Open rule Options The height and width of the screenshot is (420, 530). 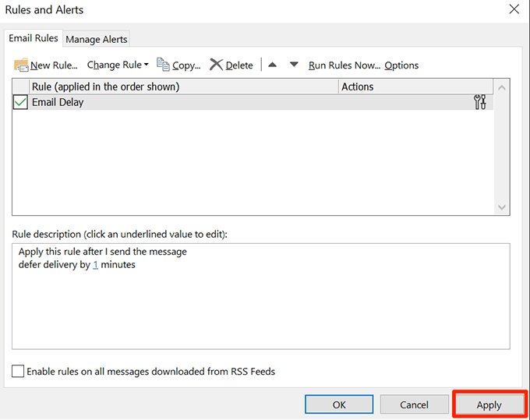401,65
